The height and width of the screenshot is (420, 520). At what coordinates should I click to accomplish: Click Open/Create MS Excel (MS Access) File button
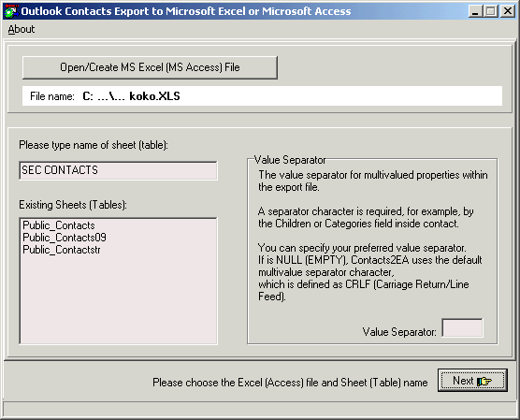(150, 67)
